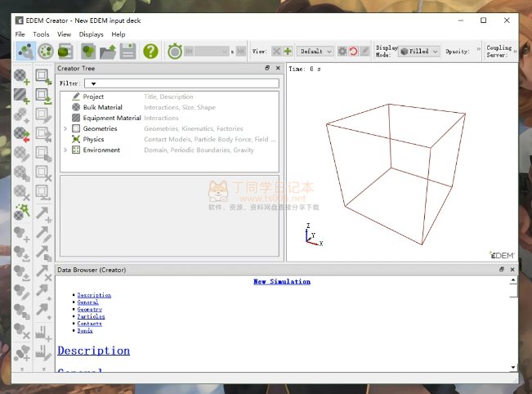Click the red reset view icon
Image resolution: width=532 pixels, height=394 pixels.
click(354, 51)
